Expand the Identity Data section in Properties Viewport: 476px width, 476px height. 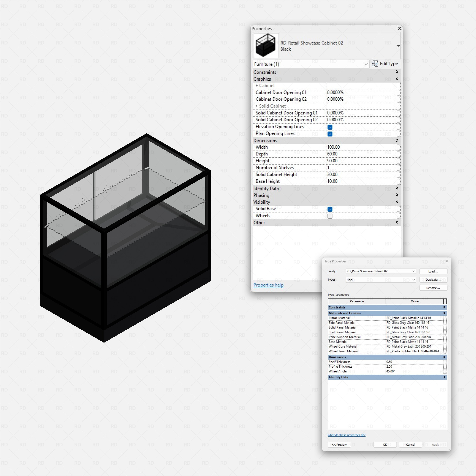tap(397, 188)
